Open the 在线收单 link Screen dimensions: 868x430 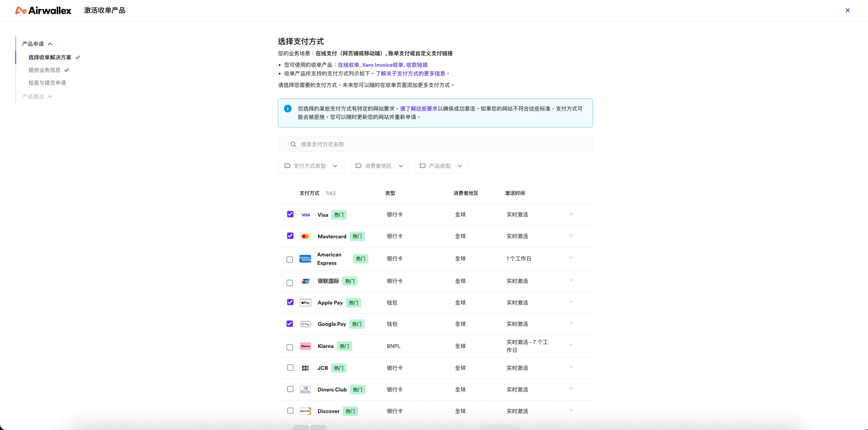coord(348,65)
